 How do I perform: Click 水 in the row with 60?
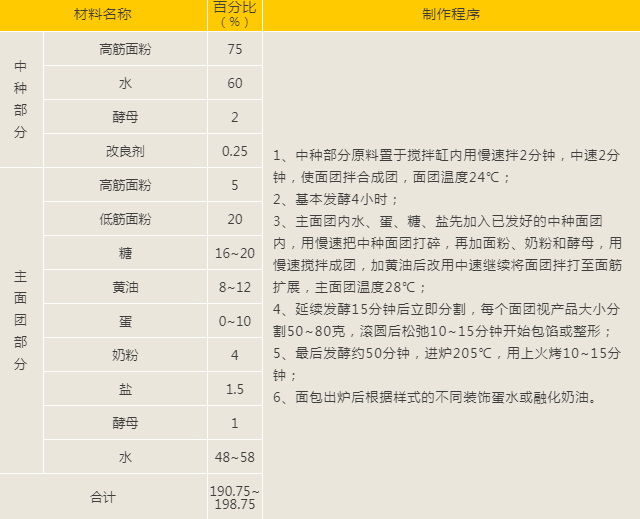[x=125, y=83]
